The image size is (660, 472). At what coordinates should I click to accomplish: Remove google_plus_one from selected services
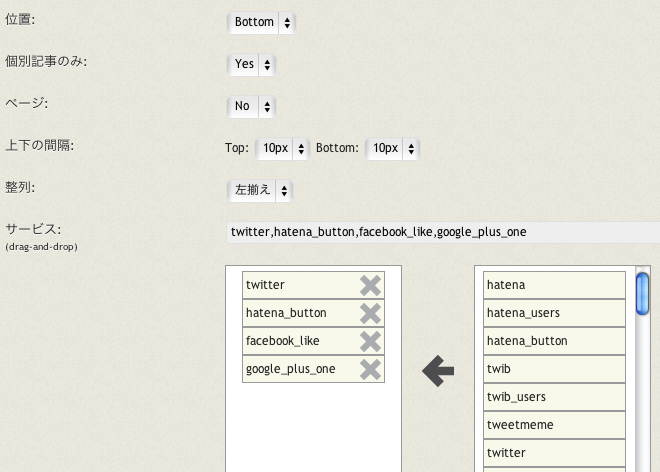click(x=370, y=370)
